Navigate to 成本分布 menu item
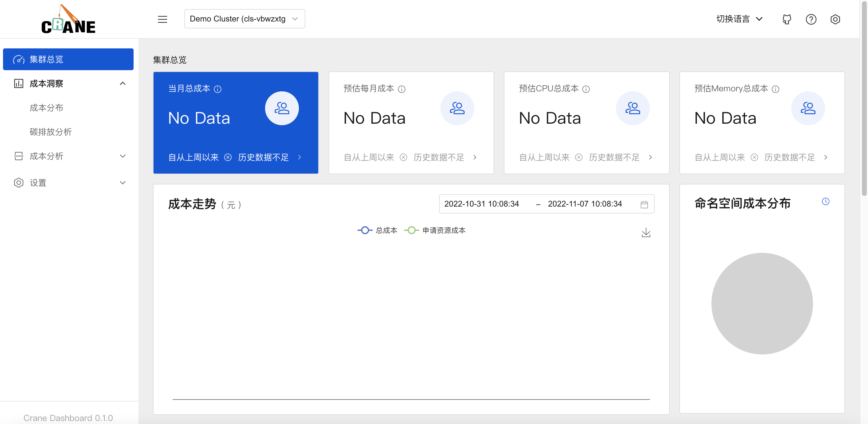The width and height of the screenshot is (868, 424). (47, 108)
